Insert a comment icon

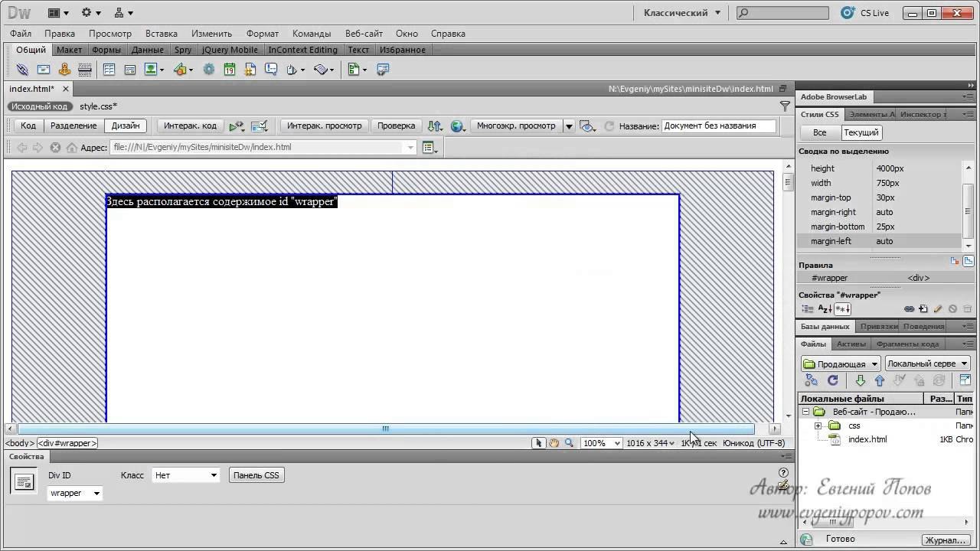pos(270,70)
